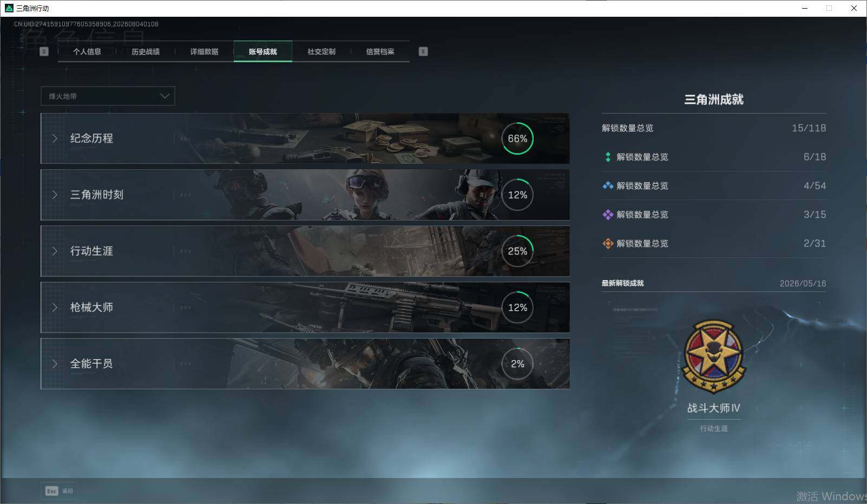Open the 信誉档案 tab
The width and height of the screenshot is (867, 504).
coord(380,51)
